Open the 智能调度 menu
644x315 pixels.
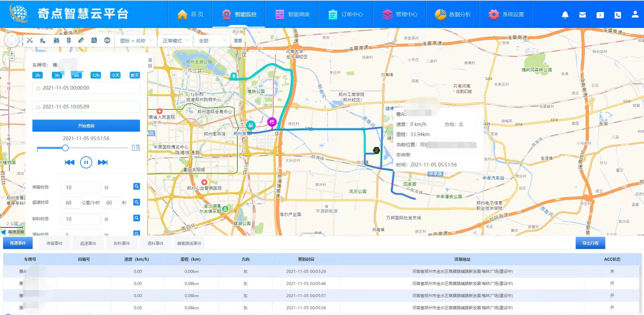click(292, 14)
